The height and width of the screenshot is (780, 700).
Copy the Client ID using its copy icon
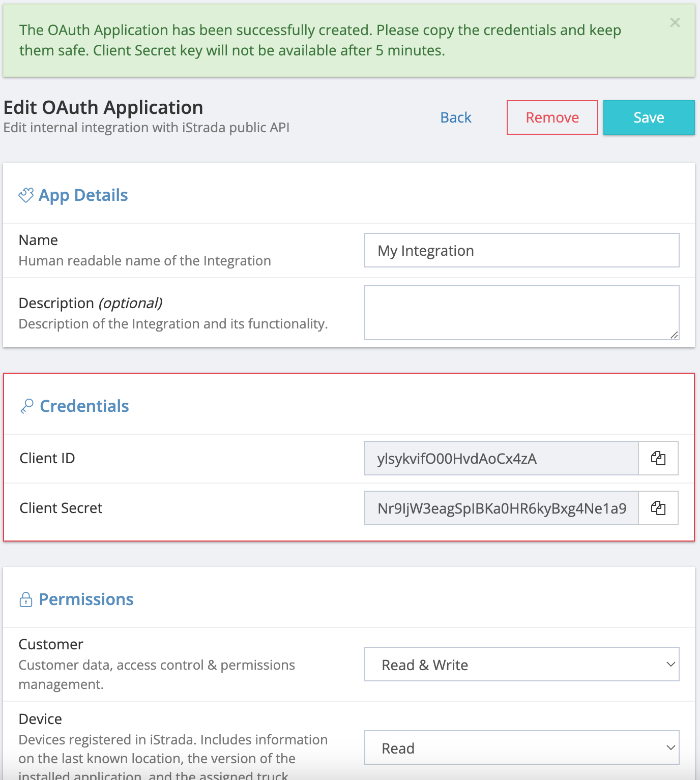tap(658, 458)
